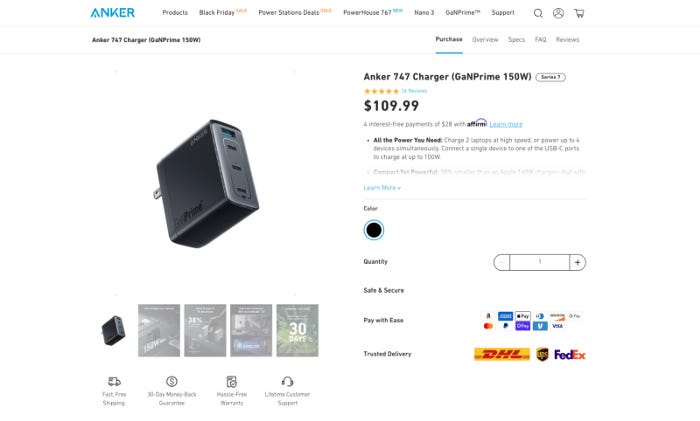Click the Hassle-Free Warranty icon
Screen dimensions: 700x421
(231, 381)
